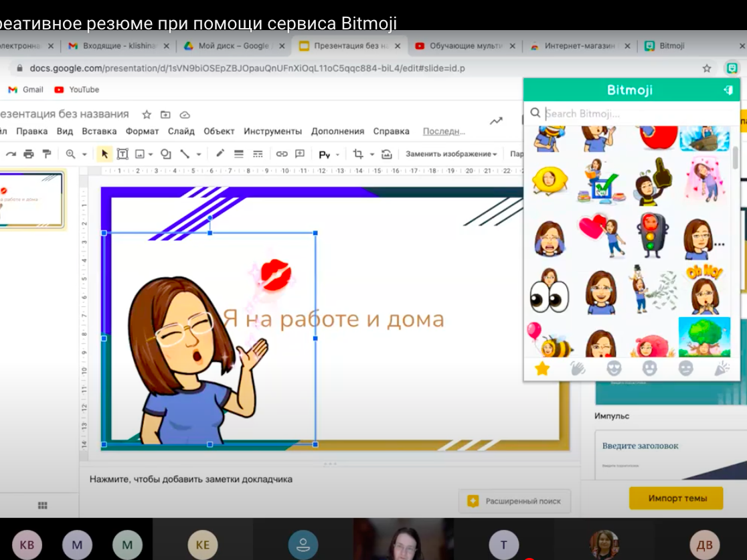Click the Расширенный поиск button
The height and width of the screenshot is (560, 747).
tap(513, 500)
